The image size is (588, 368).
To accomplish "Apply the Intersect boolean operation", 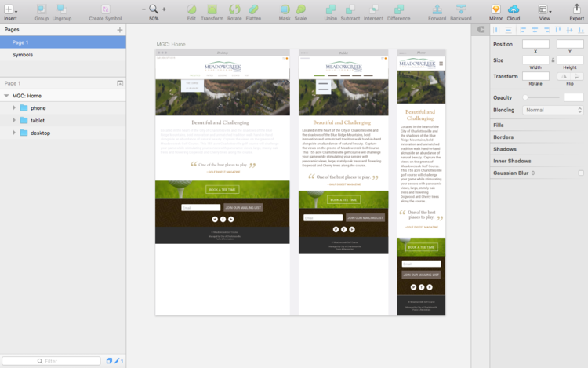I will pyautogui.click(x=373, y=12).
